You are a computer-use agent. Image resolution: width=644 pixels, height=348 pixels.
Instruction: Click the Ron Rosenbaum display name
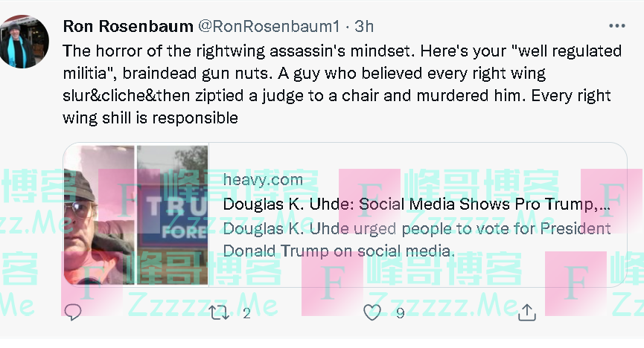click(128, 26)
